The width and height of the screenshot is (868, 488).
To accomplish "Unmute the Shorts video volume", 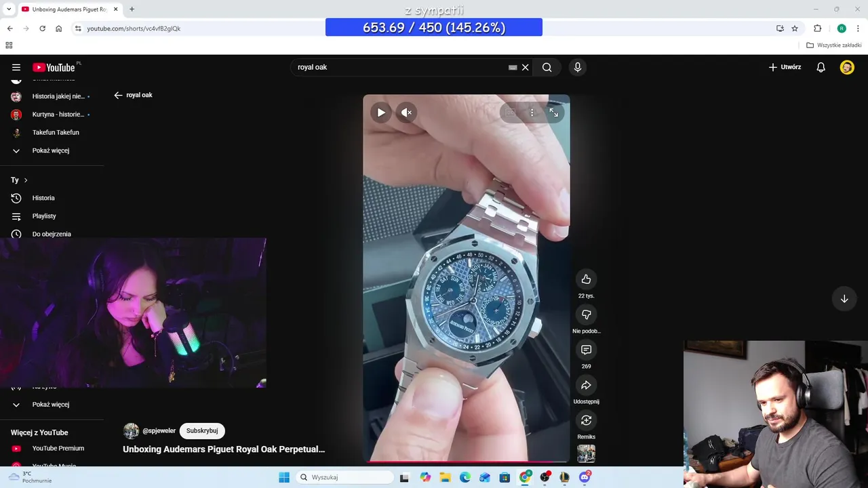I will click(x=406, y=113).
